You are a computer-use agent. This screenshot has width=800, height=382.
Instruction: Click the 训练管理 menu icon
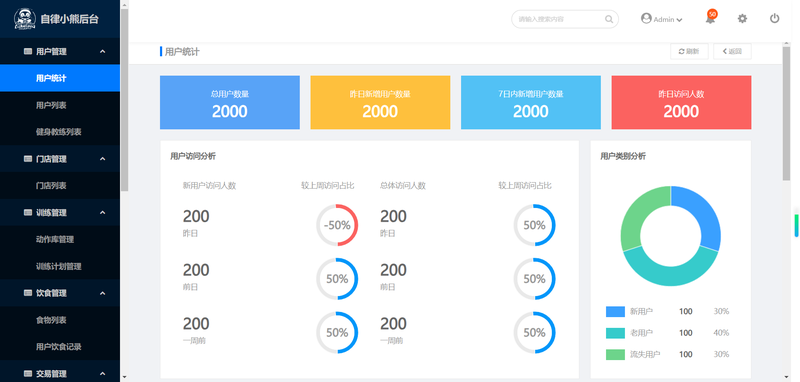tap(28, 213)
